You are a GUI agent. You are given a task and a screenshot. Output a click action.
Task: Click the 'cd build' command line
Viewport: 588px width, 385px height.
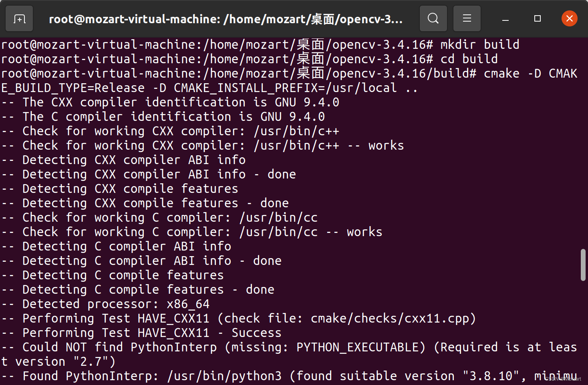[x=250, y=59]
